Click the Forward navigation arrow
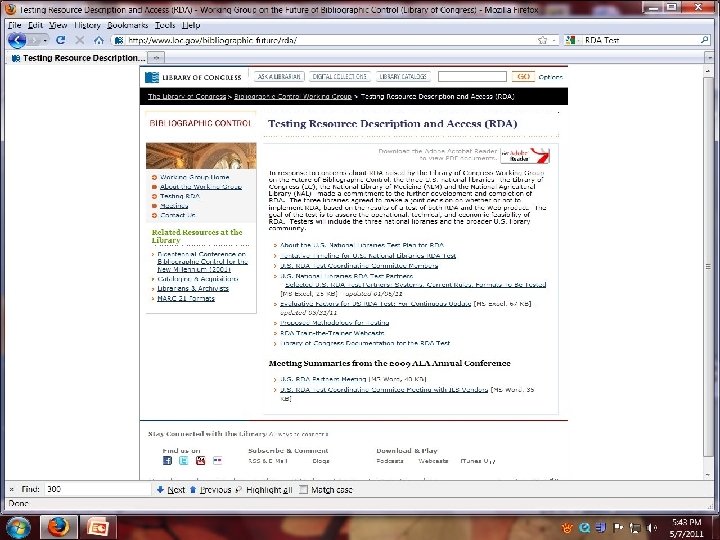 (34, 40)
